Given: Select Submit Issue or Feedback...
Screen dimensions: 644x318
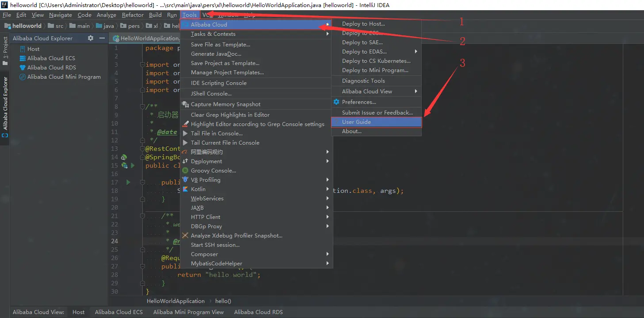Looking at the screenshot, I should (x=377, y=112).
